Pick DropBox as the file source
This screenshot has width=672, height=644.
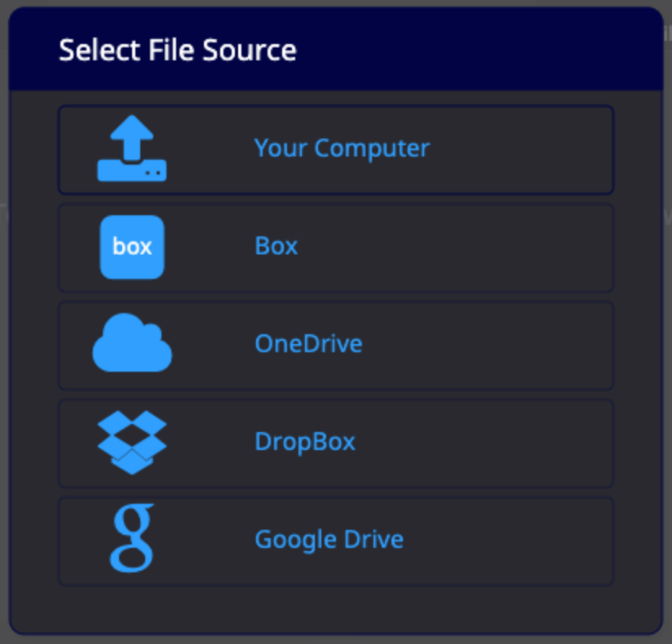[336, 443]
